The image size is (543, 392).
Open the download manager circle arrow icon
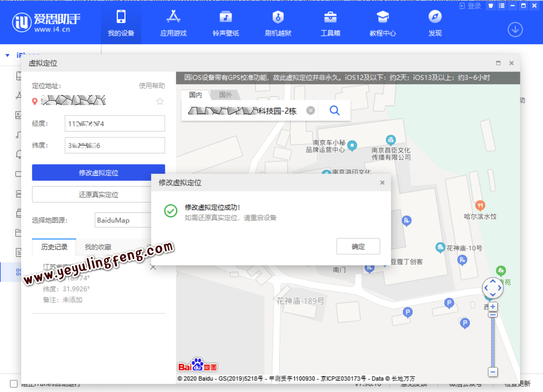tap(515, 29)
